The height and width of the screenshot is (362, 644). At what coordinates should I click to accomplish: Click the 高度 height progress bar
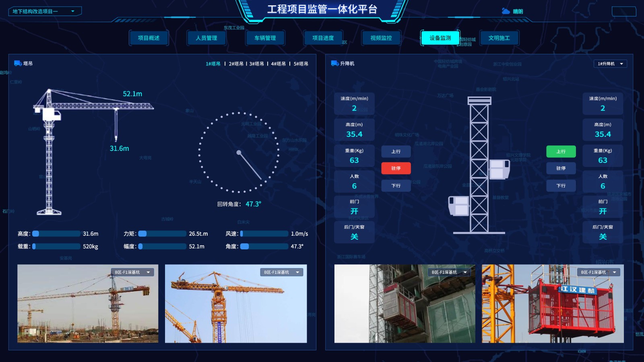click(56, 234)
